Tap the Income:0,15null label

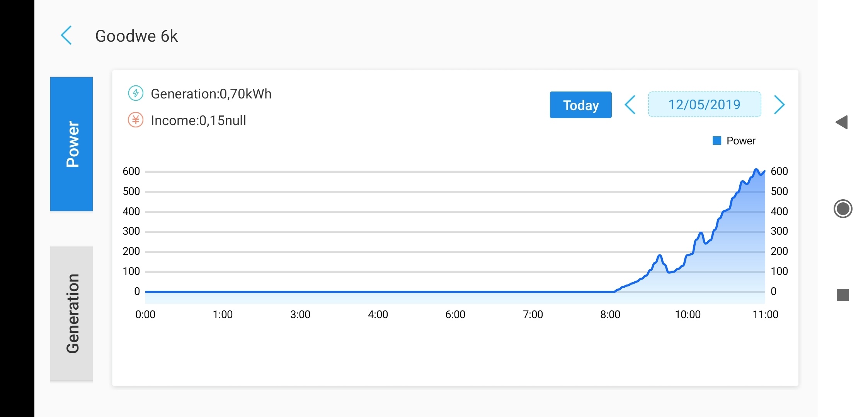pos(198,120)
